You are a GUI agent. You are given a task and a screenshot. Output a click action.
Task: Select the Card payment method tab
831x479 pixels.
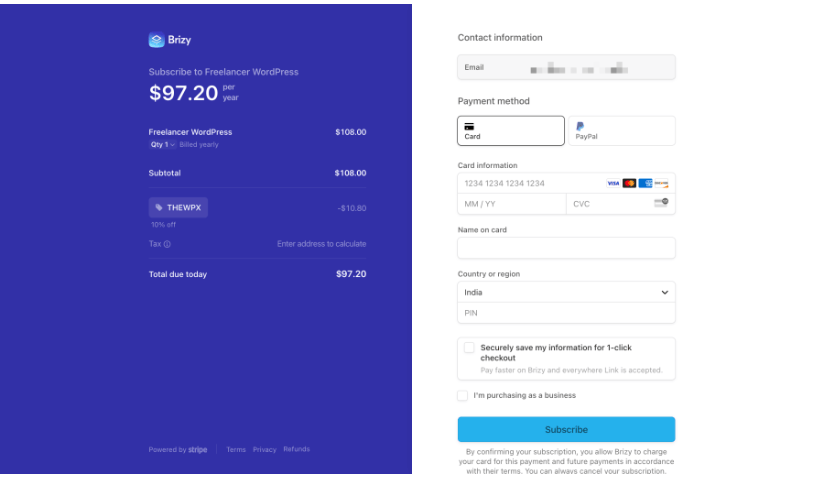[511, 131]
